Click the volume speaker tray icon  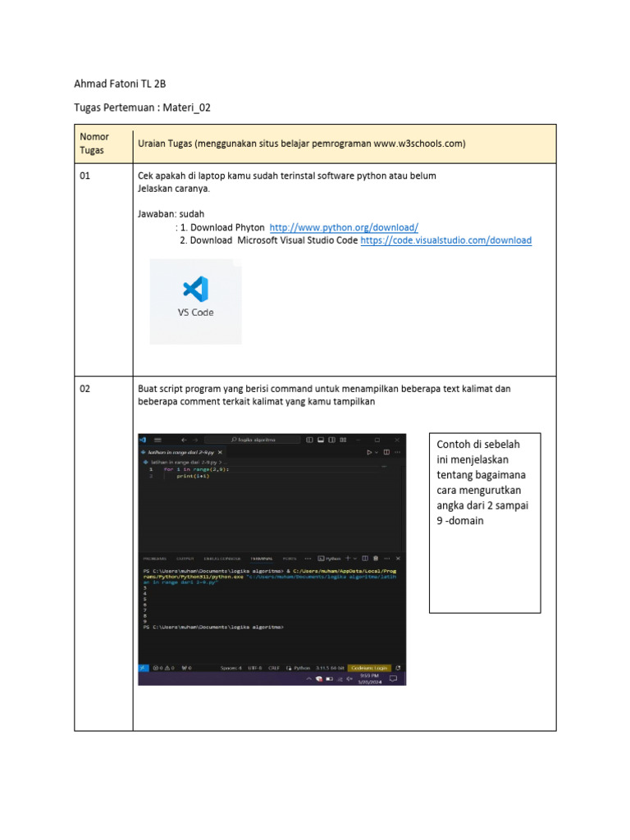pos(349,678)
